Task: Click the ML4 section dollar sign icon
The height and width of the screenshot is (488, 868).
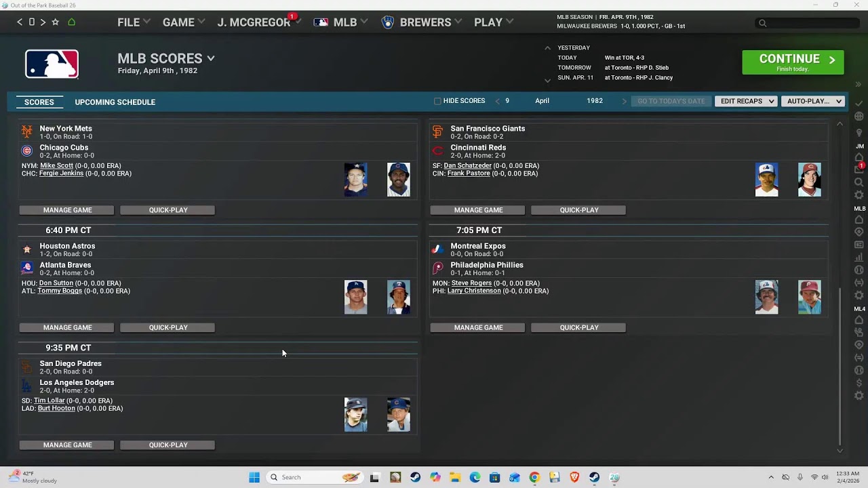Action: tap(859, 383)
